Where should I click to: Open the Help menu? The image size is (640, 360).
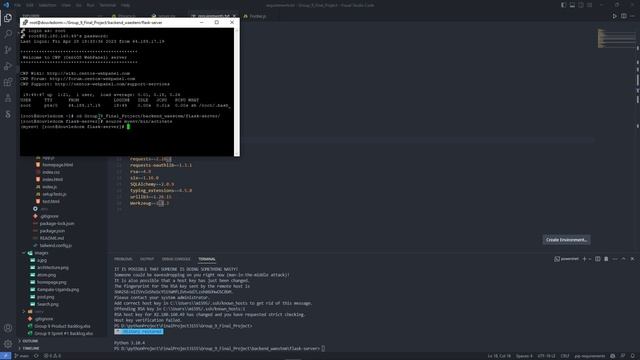point(125,5)
